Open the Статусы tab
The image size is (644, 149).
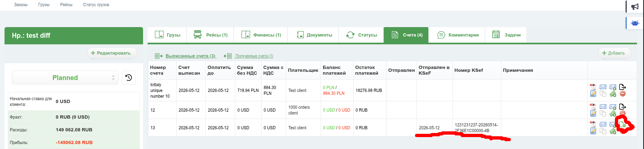pos(362,35)
